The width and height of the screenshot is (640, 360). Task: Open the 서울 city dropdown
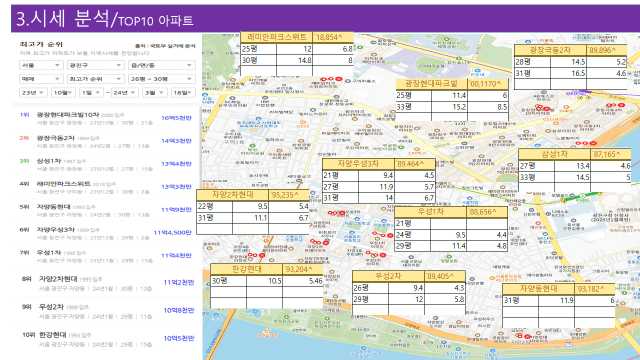pyautogui.click(x=41, y=65)
